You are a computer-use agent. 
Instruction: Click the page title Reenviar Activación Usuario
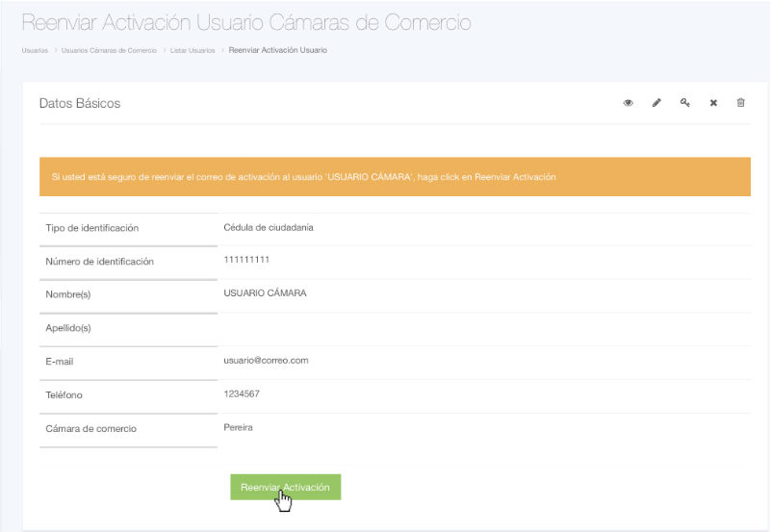[x=245, y=22]
